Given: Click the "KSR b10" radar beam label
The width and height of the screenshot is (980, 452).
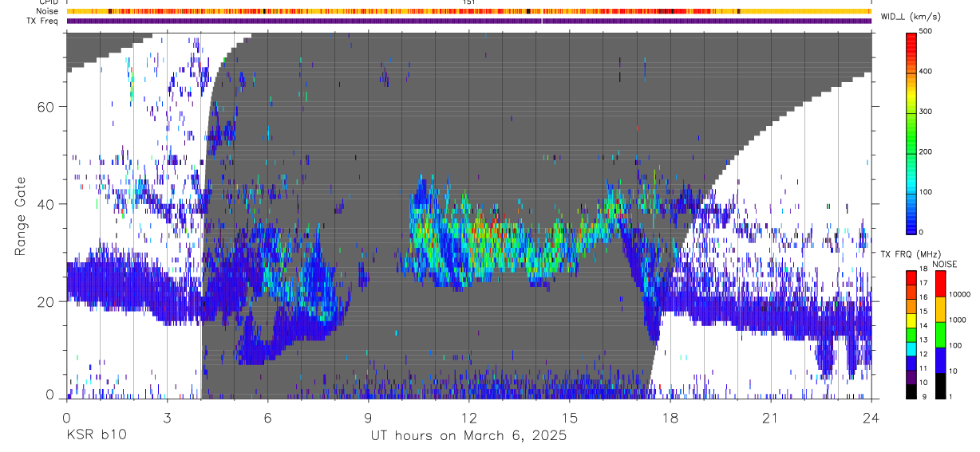Looking at the screenshot, I should coord(96,436).
